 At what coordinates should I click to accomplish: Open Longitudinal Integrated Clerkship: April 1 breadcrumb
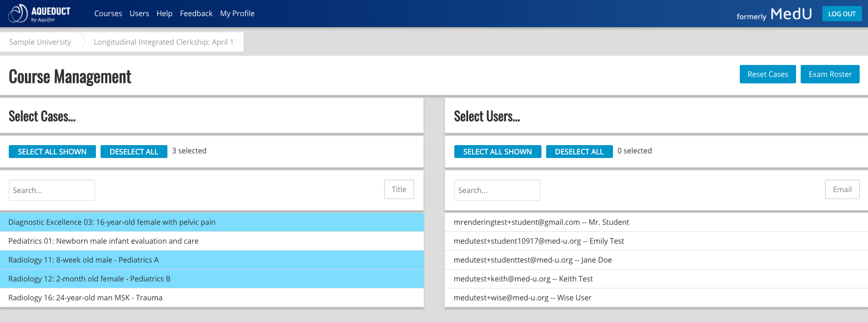point(163,42)
